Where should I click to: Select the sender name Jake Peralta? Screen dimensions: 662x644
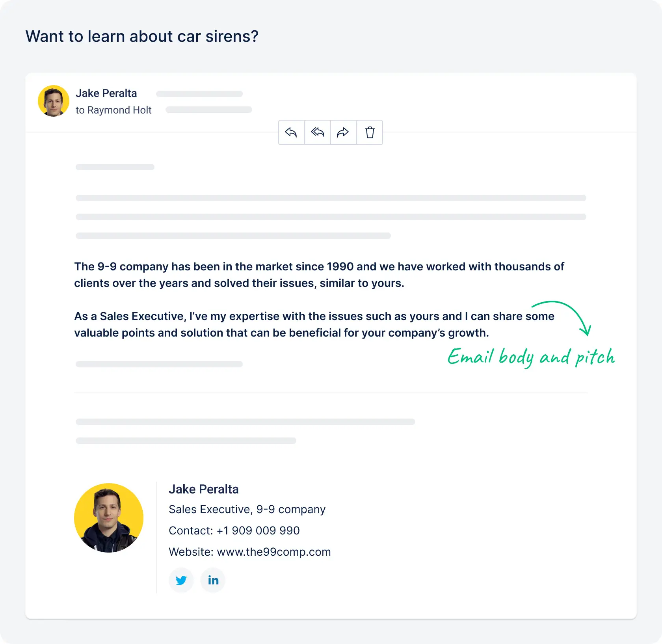[x=106, y=93]
